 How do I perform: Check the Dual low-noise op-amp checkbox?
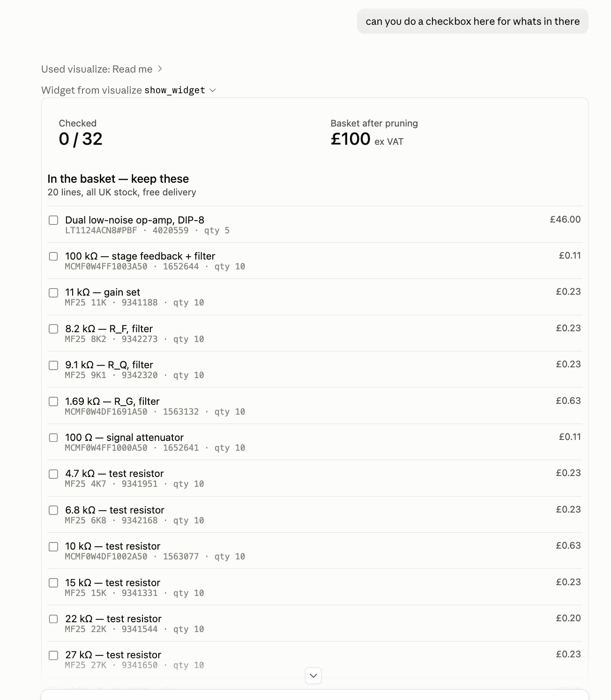coord(53,220)
